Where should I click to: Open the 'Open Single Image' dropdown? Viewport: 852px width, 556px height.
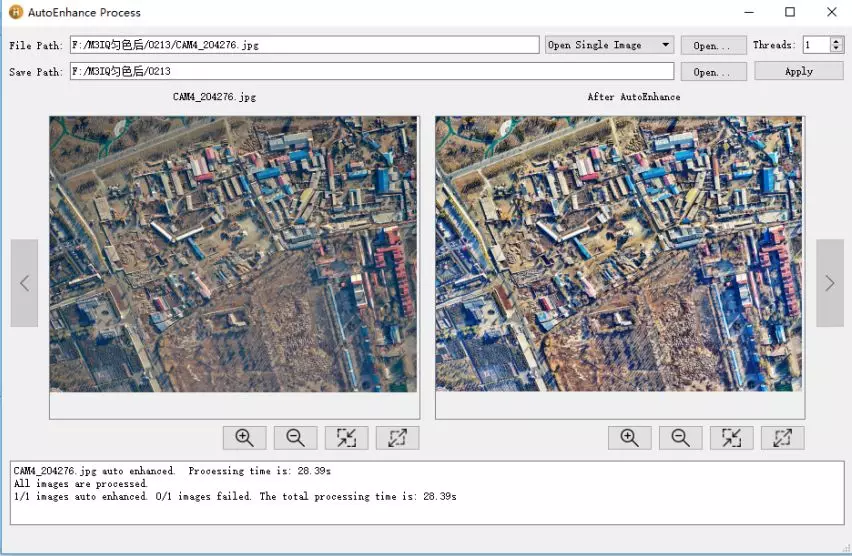(609, 45)
